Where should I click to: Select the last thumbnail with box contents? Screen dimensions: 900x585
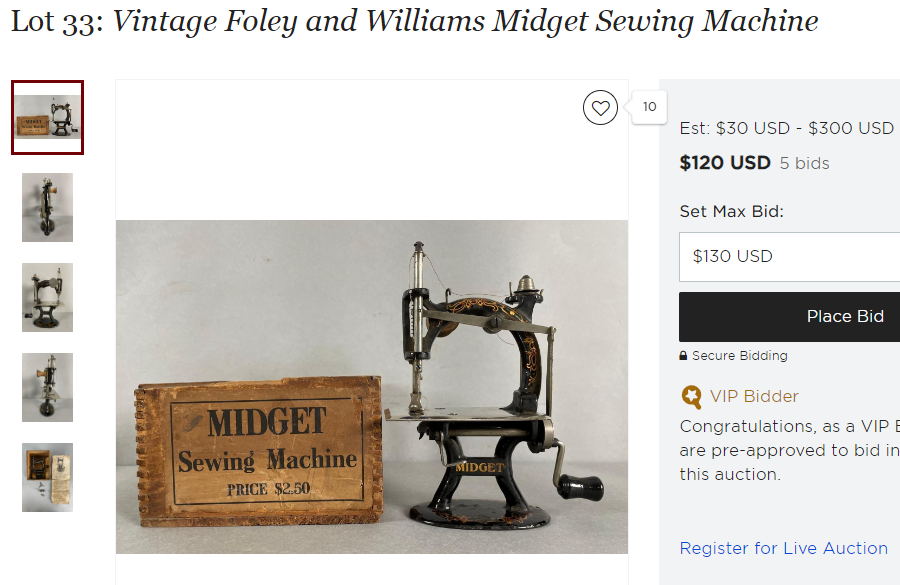[x=47, y=477]
